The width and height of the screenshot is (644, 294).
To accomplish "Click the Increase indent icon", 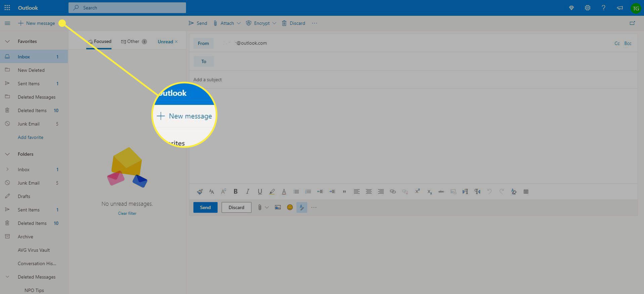I will click(332, 192).
